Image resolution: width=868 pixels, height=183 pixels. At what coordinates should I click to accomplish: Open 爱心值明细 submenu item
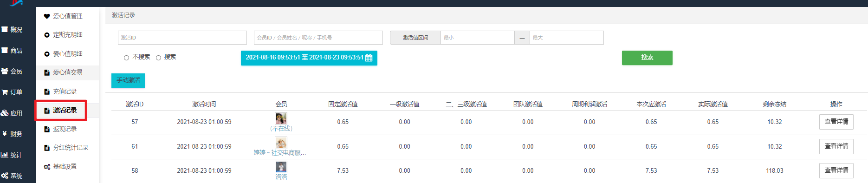[x=67, y=53]
